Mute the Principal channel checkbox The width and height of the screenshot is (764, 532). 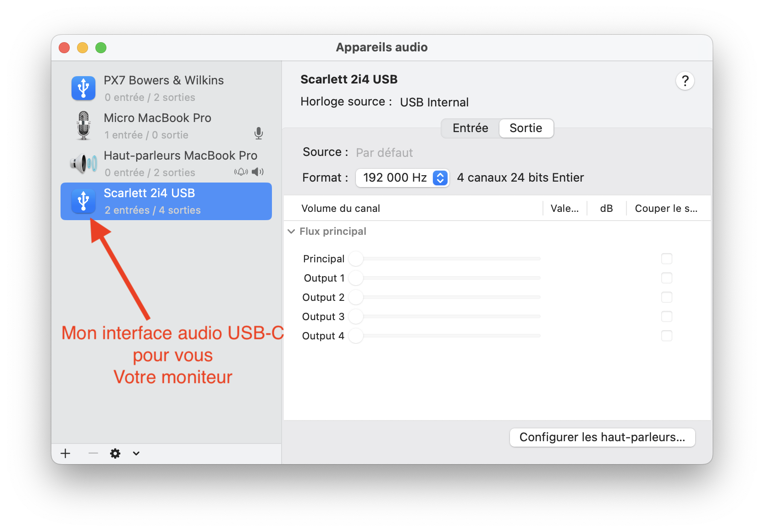(666, 259)
